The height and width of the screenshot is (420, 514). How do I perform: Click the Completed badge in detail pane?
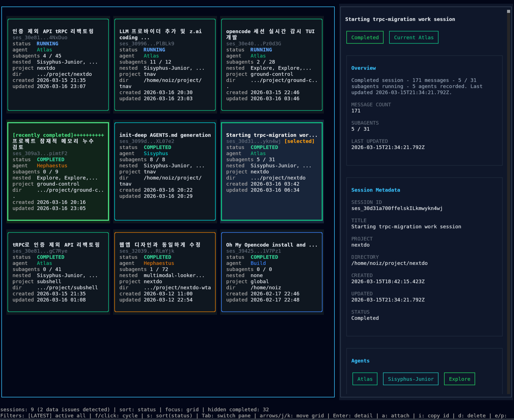pos(365,37)
